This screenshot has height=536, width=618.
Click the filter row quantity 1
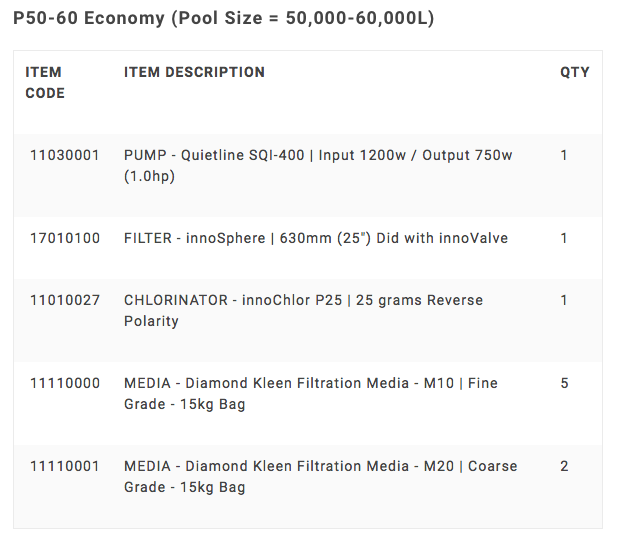[x=564, y=238]
